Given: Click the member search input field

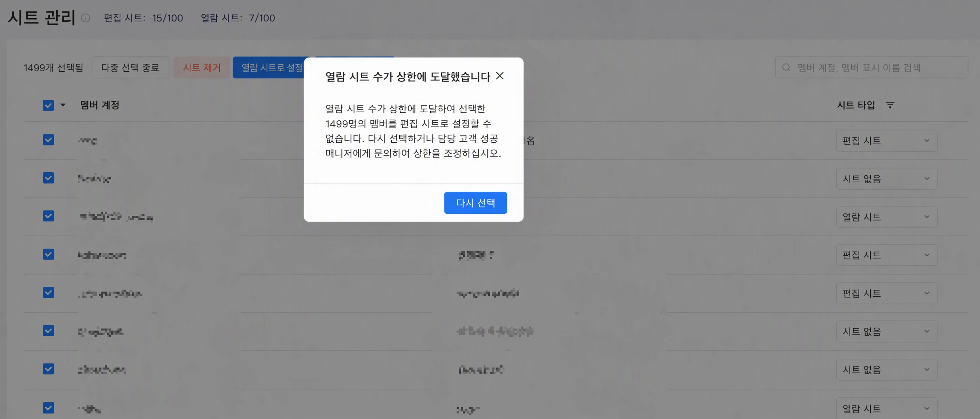Looking at the screenshot, I should (872, 68).
